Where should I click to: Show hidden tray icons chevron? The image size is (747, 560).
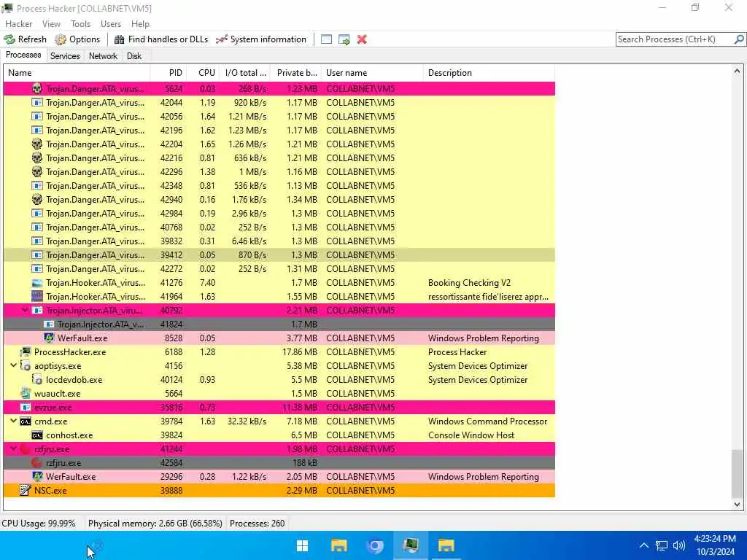pos(643,545)
